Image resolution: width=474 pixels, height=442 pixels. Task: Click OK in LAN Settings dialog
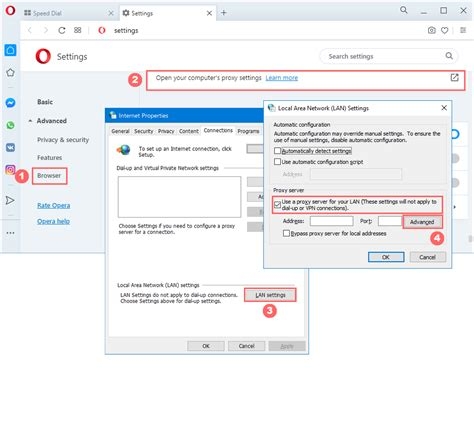coord(386,257)
